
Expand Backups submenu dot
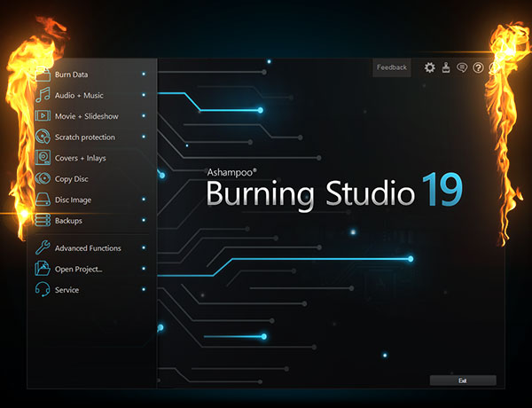(144, 220)
